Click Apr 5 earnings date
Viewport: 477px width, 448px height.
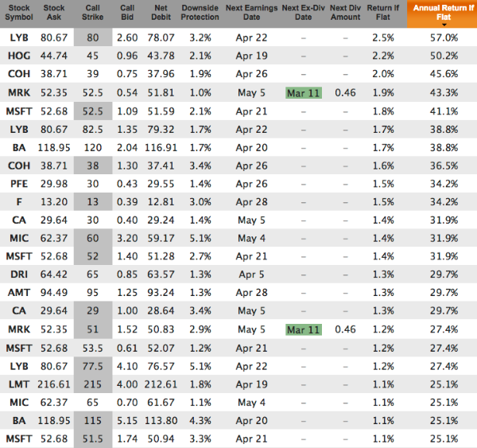click(251, 275)
